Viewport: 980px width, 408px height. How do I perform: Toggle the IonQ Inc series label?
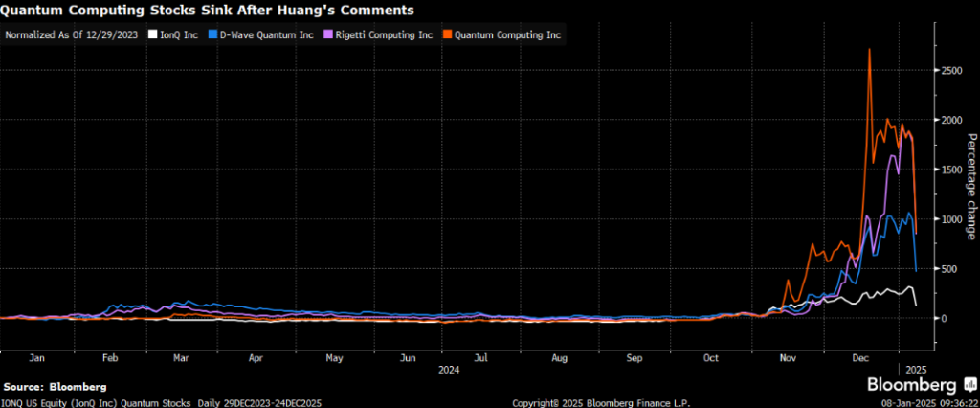tap(177, 35)
